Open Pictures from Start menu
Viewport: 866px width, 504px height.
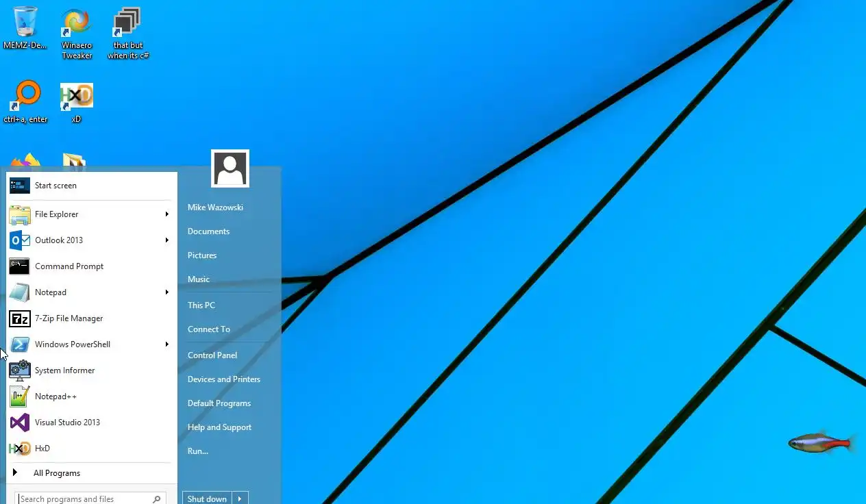coord(202,255)
